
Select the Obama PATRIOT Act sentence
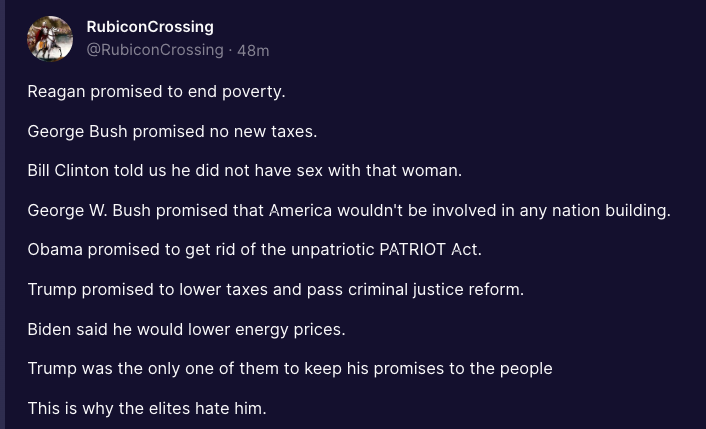pyautogui.click(x=254, y=250)
